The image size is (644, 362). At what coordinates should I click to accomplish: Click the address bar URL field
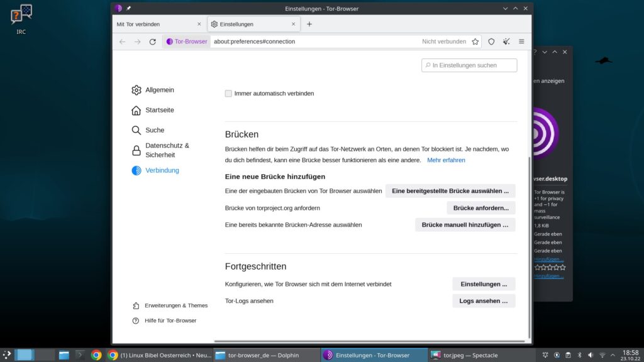[316, 41]
